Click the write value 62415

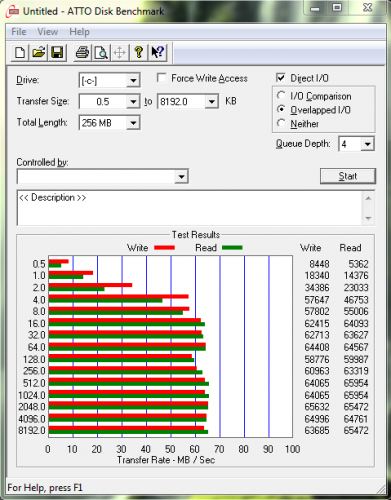[x=317, y=323]
